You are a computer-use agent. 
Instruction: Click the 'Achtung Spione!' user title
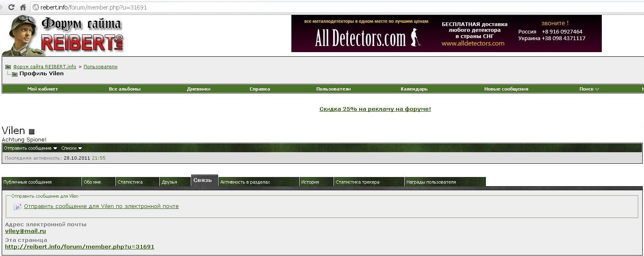point(24,140)
